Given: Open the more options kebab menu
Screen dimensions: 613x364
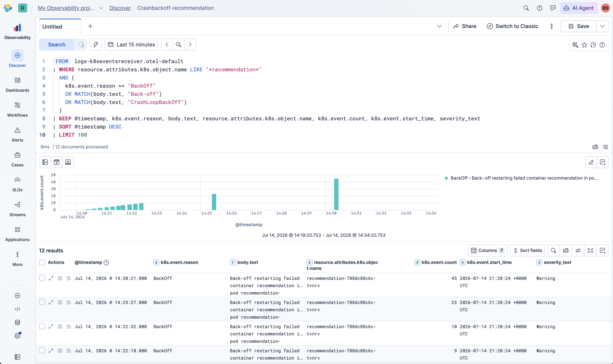Looking at the screenshot, I should click(x=552, y=26).
